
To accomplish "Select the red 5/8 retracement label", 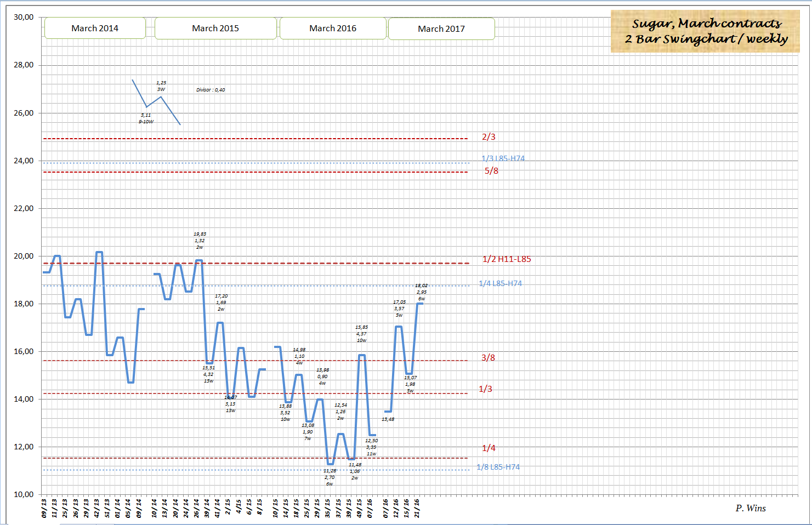I will 491,171.
